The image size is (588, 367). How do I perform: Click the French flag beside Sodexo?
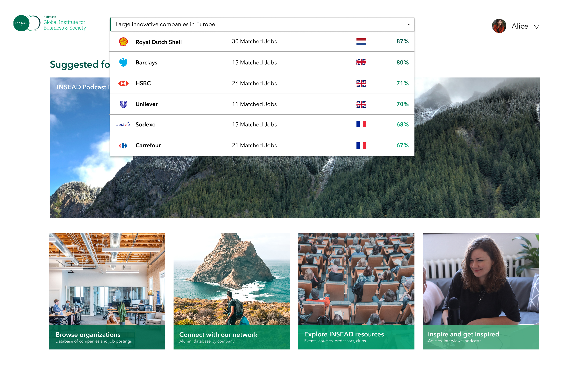[361, 124]
